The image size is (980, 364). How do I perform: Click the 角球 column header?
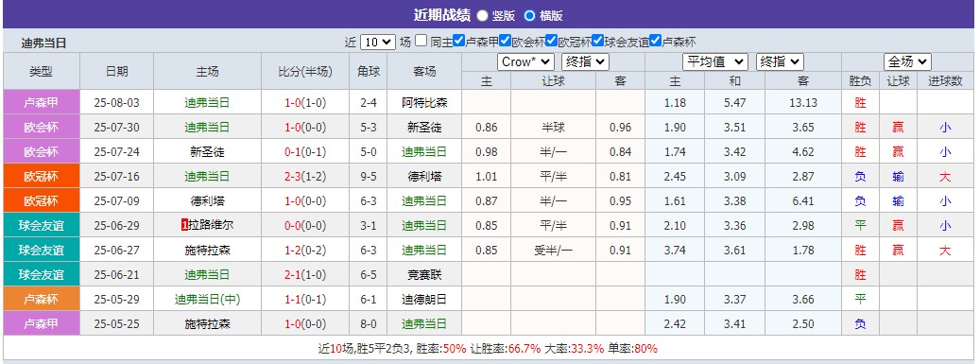369,71
